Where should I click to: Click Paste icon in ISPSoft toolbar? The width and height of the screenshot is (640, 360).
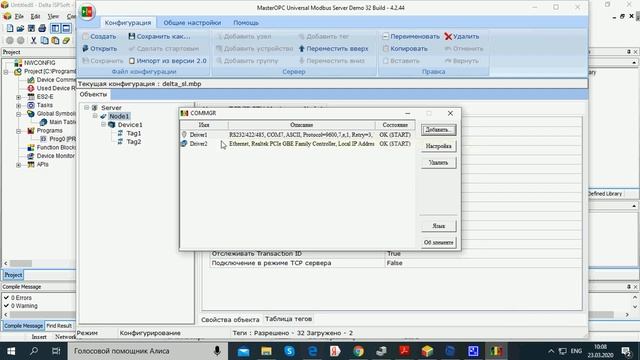[x=55, y=40]
